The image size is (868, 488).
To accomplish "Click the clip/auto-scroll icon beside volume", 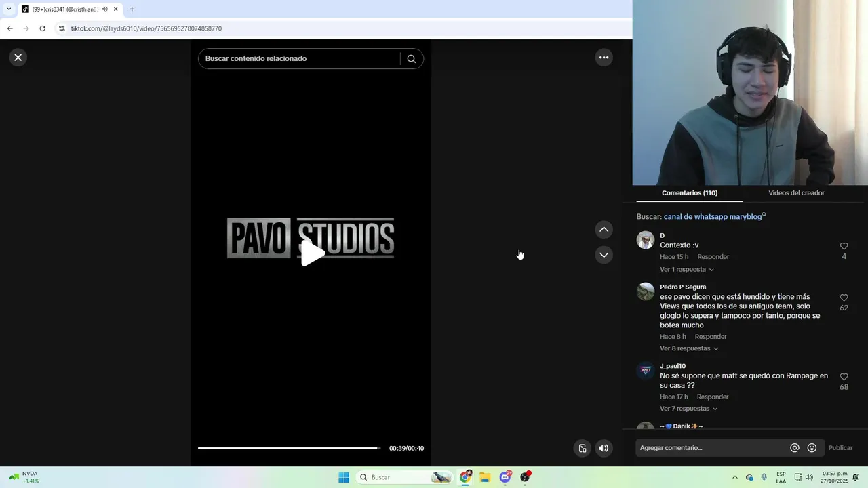I will click(x=582, y=448).
